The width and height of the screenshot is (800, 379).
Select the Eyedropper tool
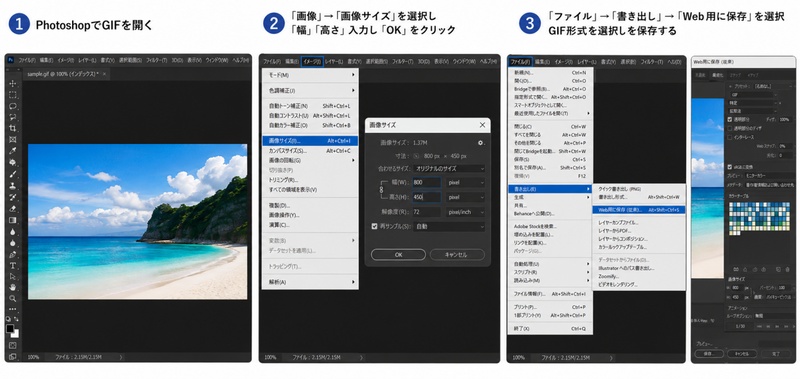13,151
